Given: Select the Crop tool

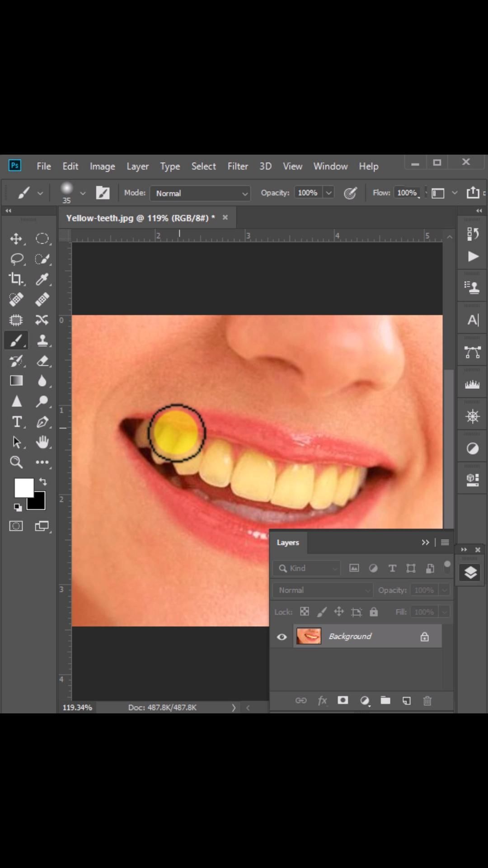Looking at the screenshot, I should pos(16,279).
